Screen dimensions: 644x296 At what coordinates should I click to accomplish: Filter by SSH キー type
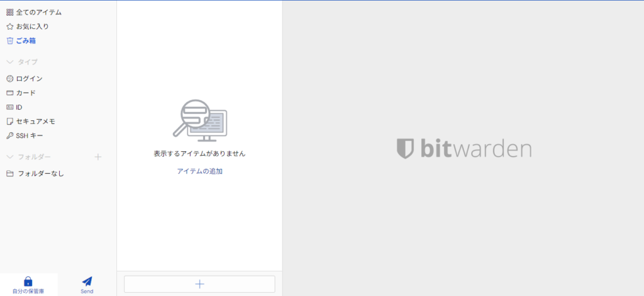click(x=30, y=135)
